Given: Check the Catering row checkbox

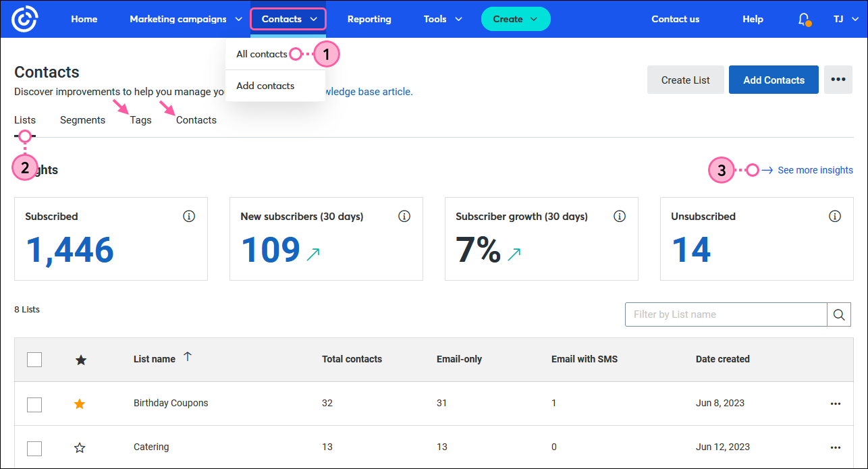Looking at the screenshot, I should tap(34, 448).
